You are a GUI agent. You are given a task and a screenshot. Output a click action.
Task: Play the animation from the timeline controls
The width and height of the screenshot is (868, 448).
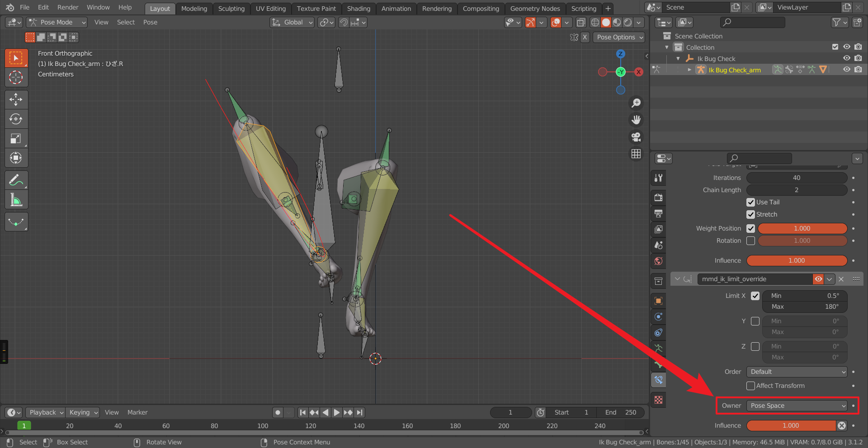336,412
